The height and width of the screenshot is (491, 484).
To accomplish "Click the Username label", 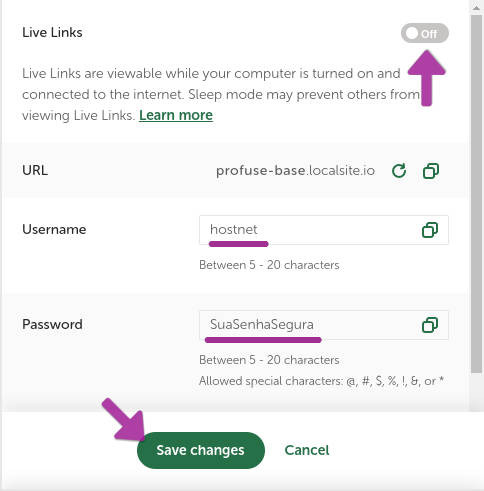I will coord(54,230).
